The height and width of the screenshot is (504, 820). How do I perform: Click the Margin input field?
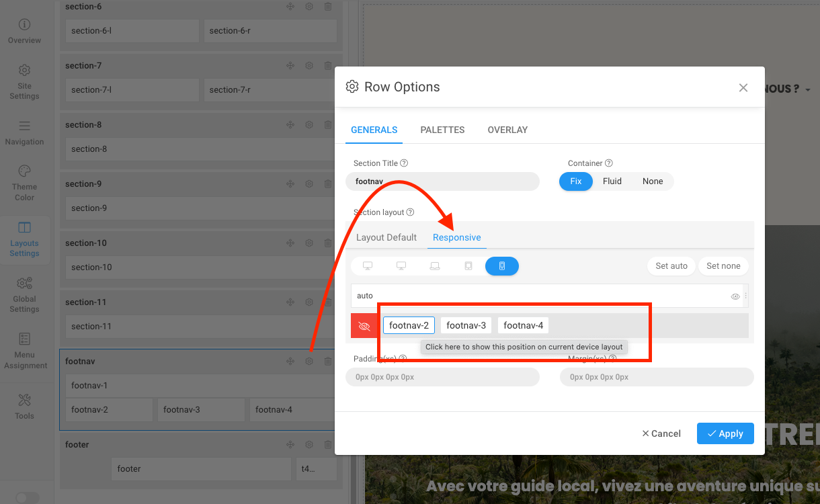pyautogui.click(x=657, y=377)
